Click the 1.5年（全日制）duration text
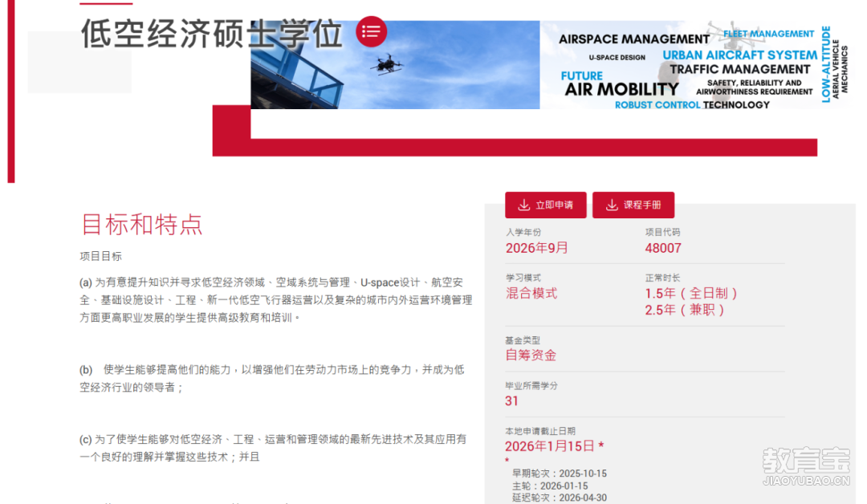Image resolution: width=867 pixels, height=504 pixels. click(x=691, y=293)
